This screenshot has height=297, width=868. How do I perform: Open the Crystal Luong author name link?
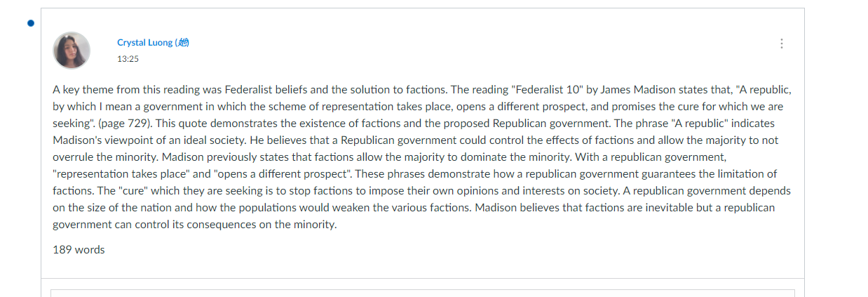[x=144, y=43]
